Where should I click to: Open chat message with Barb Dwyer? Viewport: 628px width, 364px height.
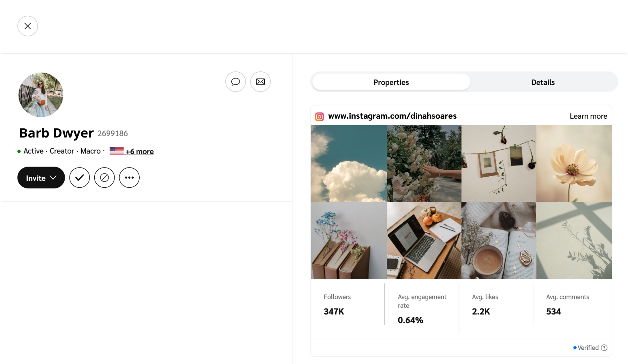tap(236, 82)
